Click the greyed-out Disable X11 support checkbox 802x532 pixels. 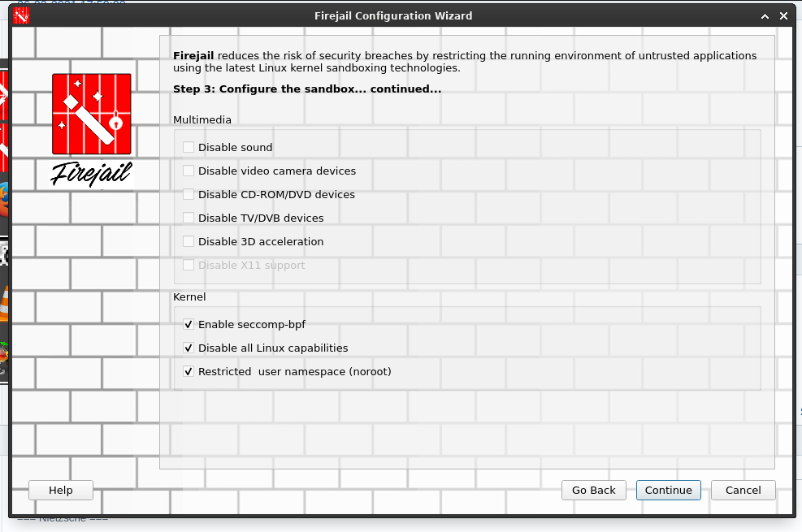point(189,266)
